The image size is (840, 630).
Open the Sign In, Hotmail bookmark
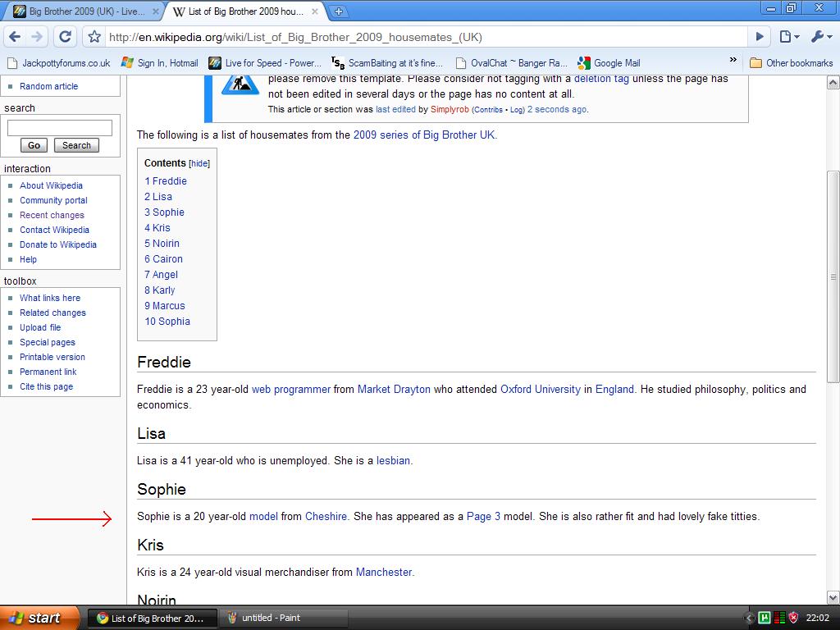[x=160, y=63]
